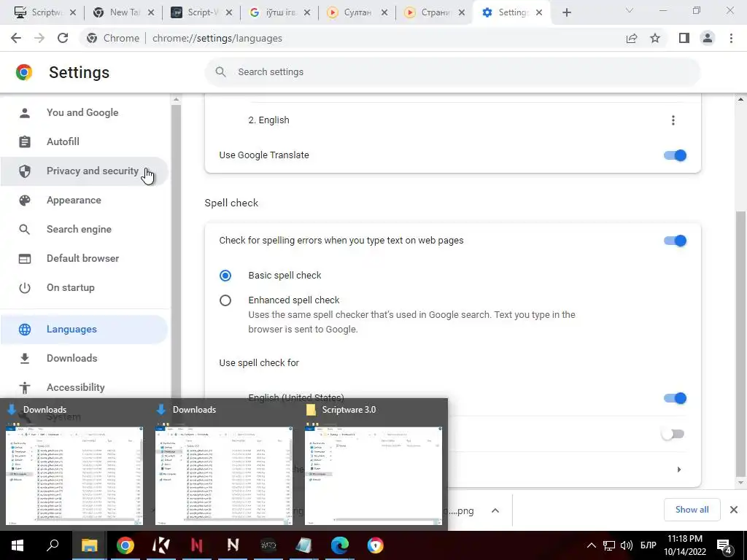Open Default browser settings
The image size is (747, 560).
pos(84,258)
